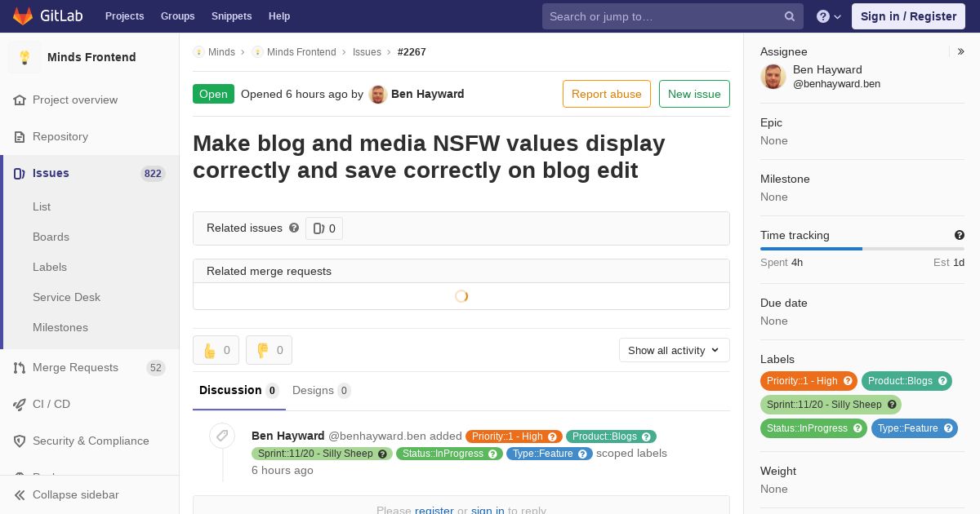Open the Groups menu
Viewport: 980px width, 514px height.
coord(177,16)
